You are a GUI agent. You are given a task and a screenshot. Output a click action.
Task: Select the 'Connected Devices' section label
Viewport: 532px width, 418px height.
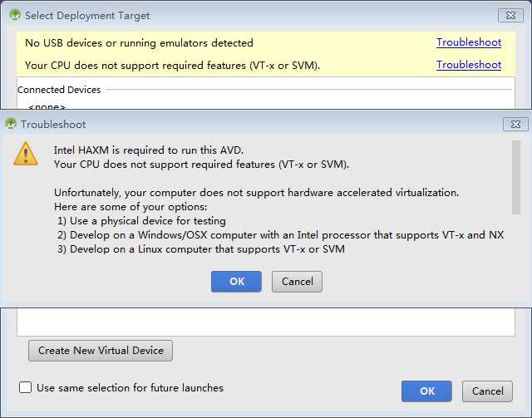coord(59,90)
